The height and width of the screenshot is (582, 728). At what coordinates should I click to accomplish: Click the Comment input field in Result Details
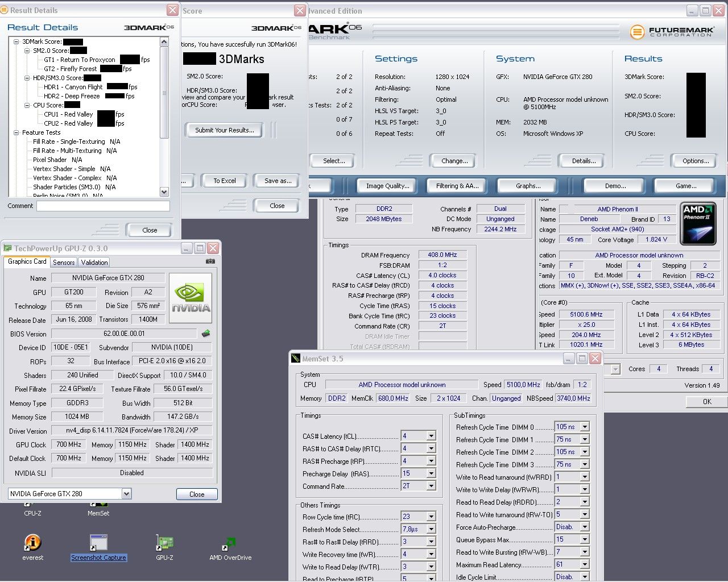click(x=103, y=206)
